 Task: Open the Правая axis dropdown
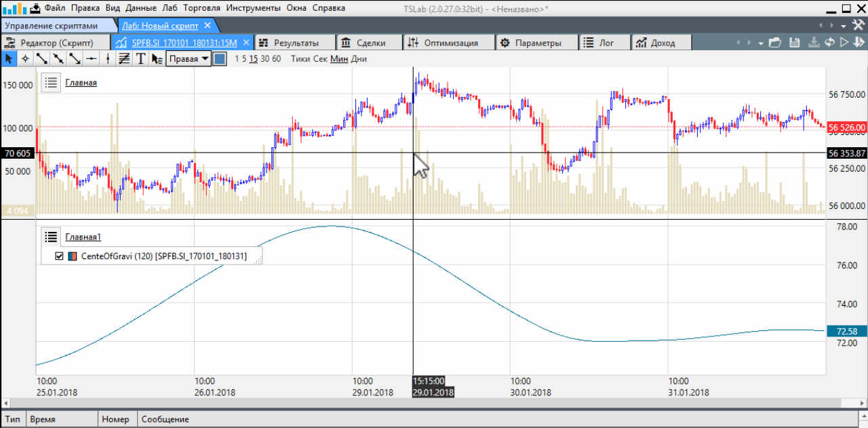(x=189, y=59)
